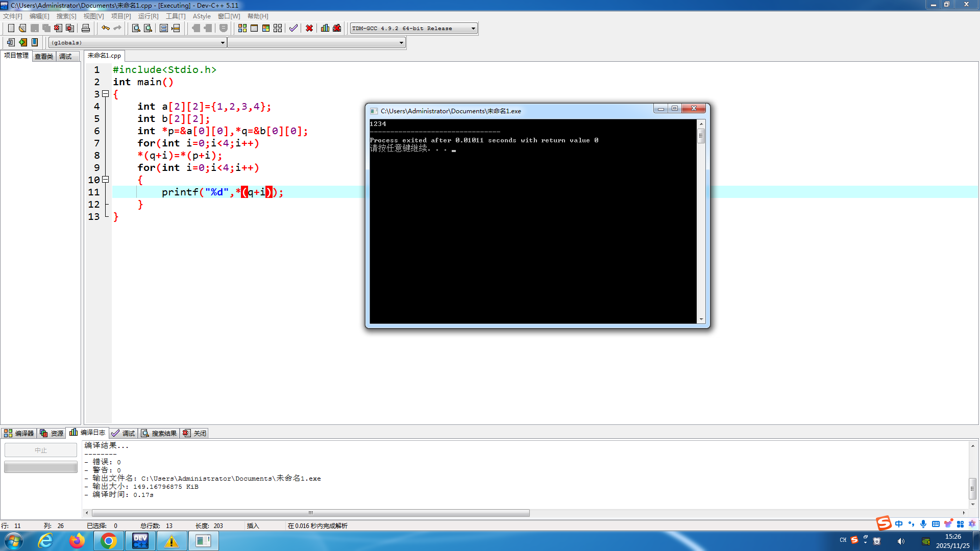Viewport: 980px width, 551px height.
Task: Open the (globals) scope dropdown
Action: (x=223, y=43)
